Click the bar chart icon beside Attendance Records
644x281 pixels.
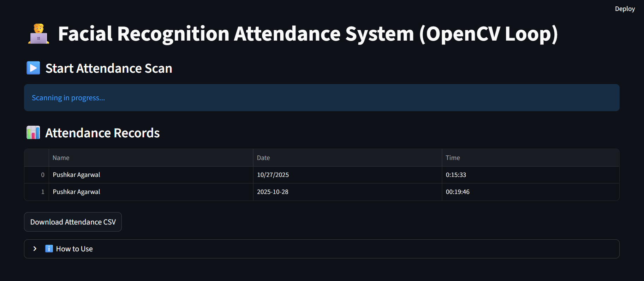pyautogui.click(x=33, y=133)
